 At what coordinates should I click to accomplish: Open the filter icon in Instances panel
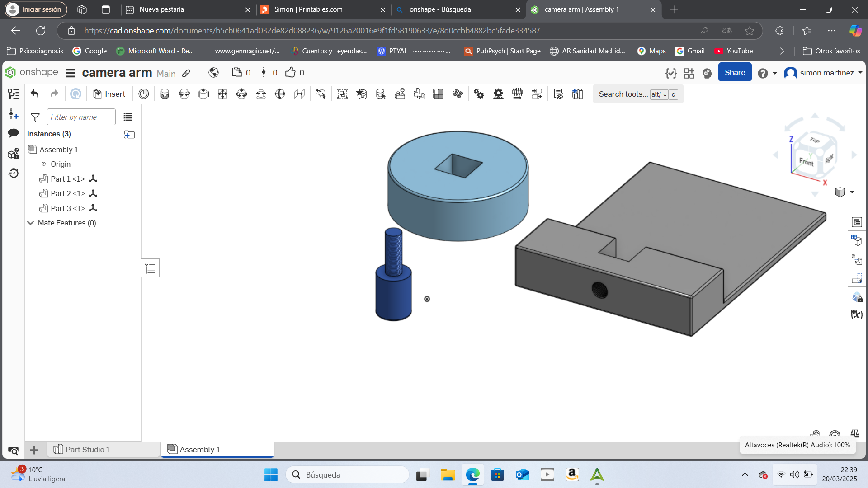pyautogui.click(x=35, y=117)
